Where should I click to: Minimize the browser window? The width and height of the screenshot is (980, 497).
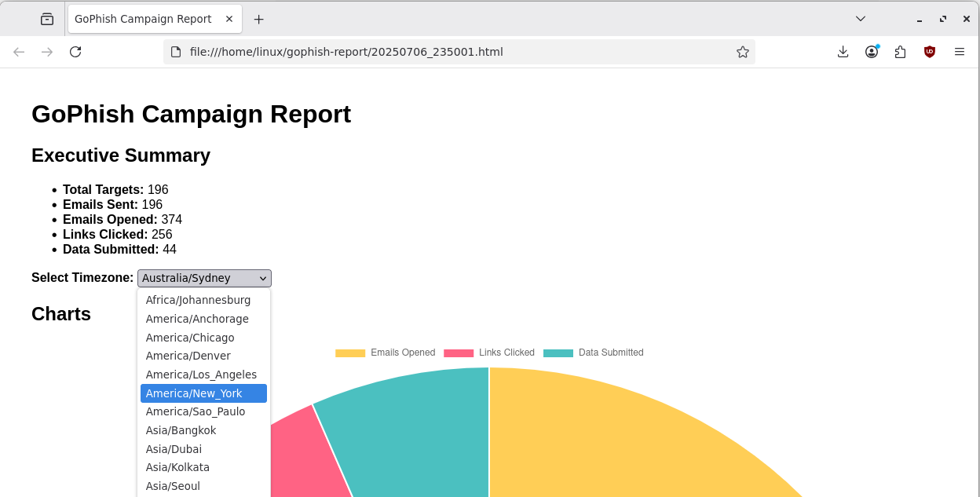click(920, 19)
